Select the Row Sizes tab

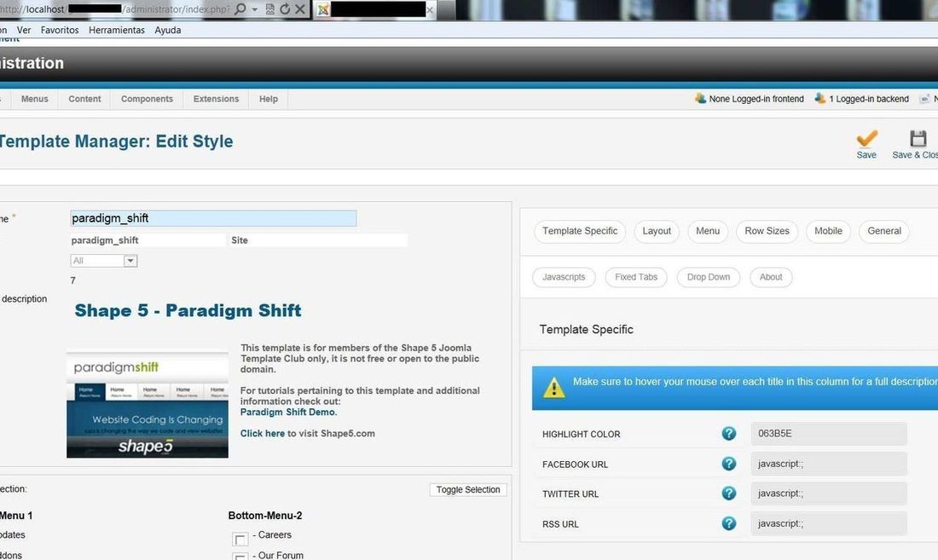[x=767, y=231]
